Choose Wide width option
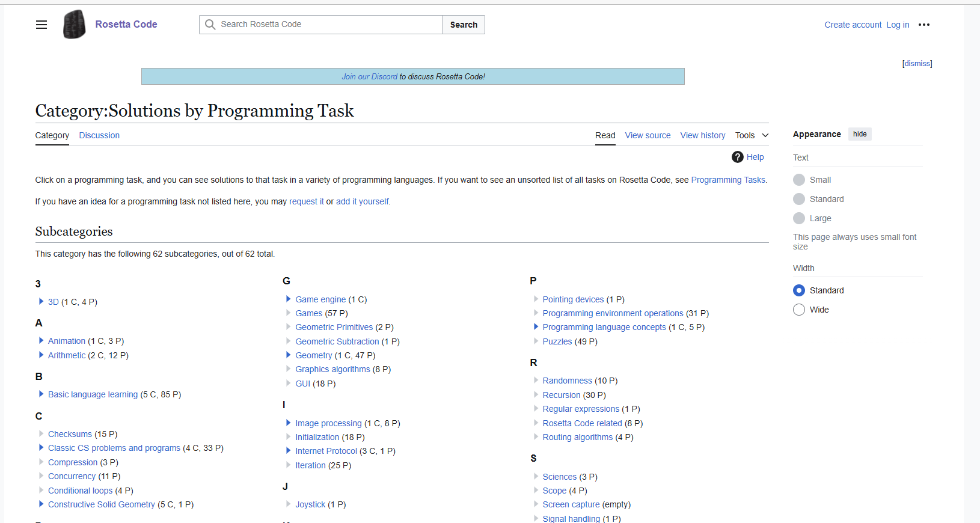 coord(799,310)
